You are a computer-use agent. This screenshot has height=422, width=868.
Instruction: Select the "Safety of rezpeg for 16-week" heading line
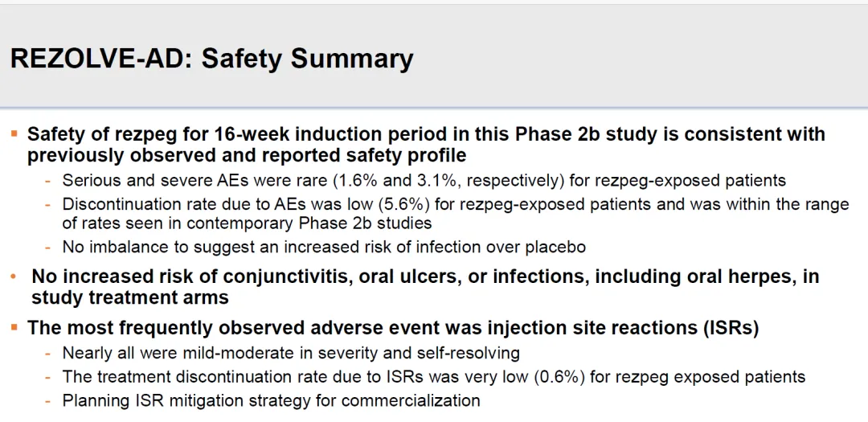pyautogui.click(x=426, y=134)
